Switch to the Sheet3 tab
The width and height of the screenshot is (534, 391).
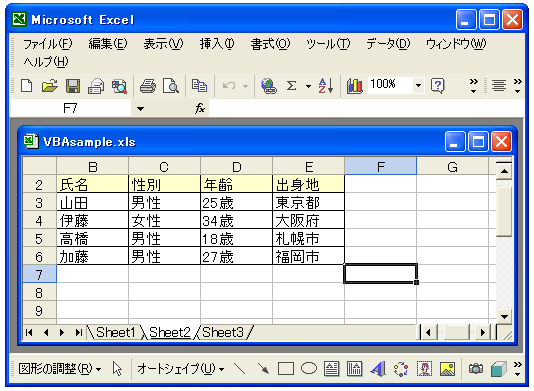(223, 332)
